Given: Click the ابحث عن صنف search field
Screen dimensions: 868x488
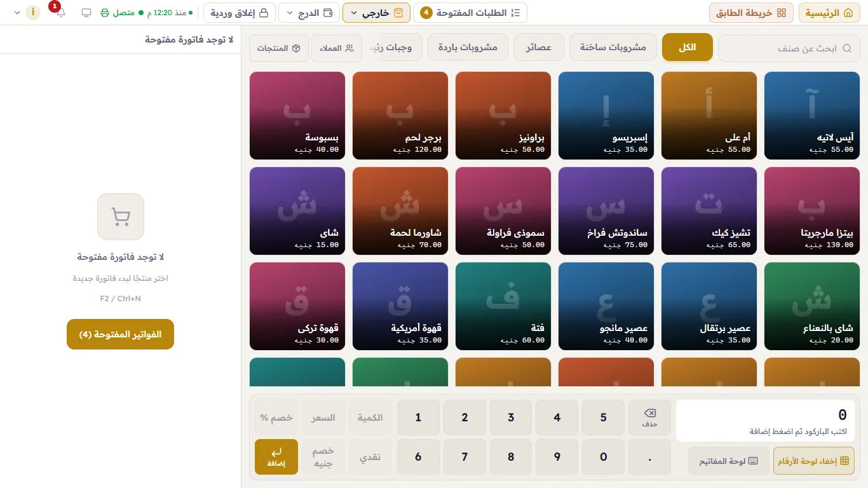Looking at the screenshot, I should pos(789,48).
